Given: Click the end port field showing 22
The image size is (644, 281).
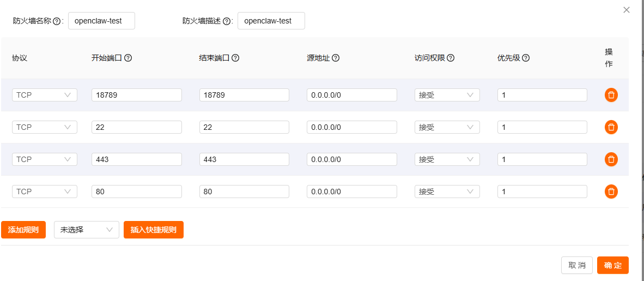Looking at the screenshot, I should [244, 127].
